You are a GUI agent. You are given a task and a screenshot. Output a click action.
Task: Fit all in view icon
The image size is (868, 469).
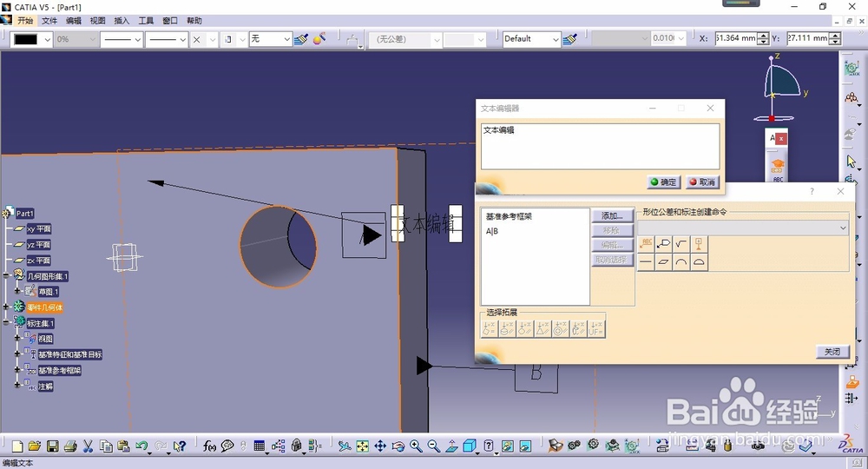click(363, 446)
